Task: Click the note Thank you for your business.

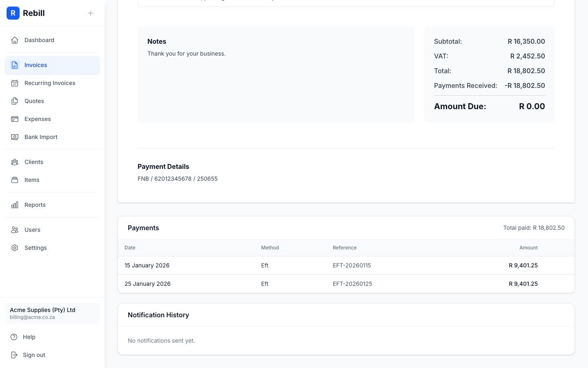Action: click(x=187, y=54)
